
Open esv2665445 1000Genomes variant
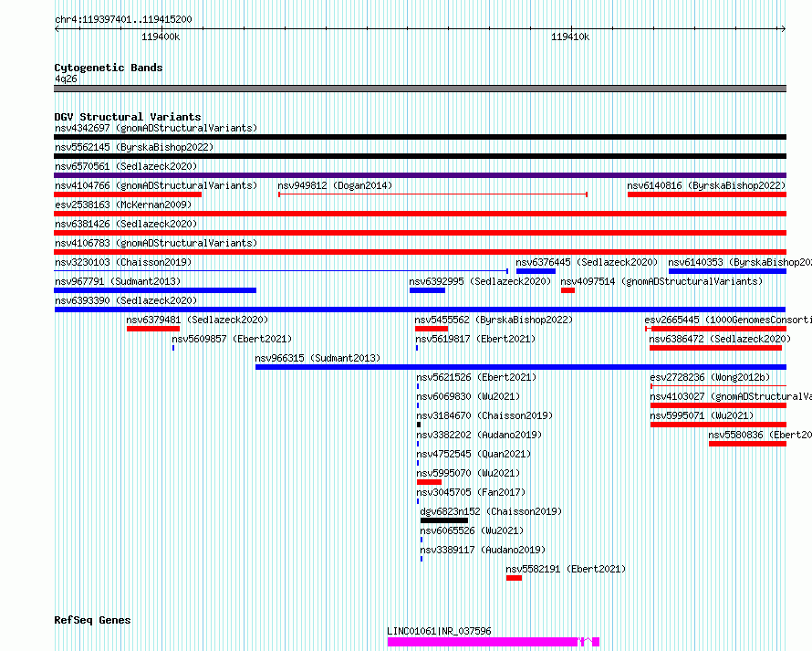tap(728, 320)
